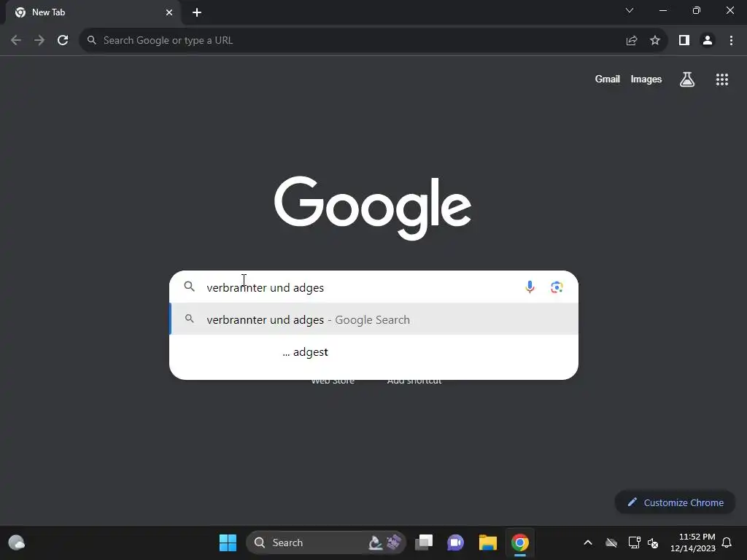Open the Windows Start menu

coord(228,542)
